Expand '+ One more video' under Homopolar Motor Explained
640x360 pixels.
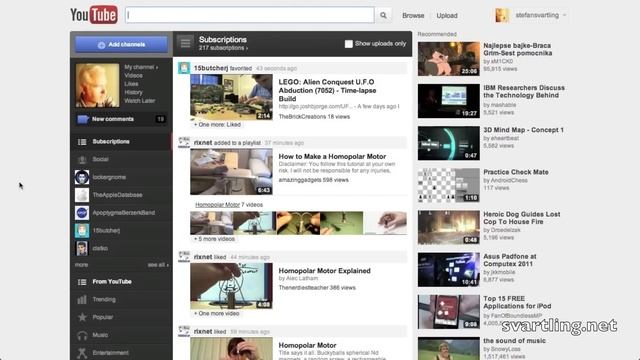pos(216,313)
